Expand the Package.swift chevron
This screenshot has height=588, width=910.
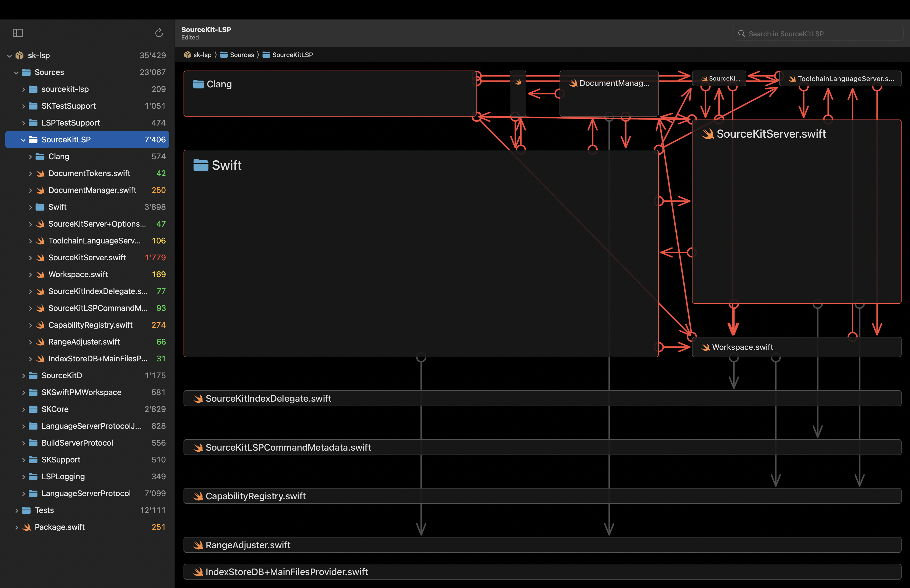click(x=16, y=527)
